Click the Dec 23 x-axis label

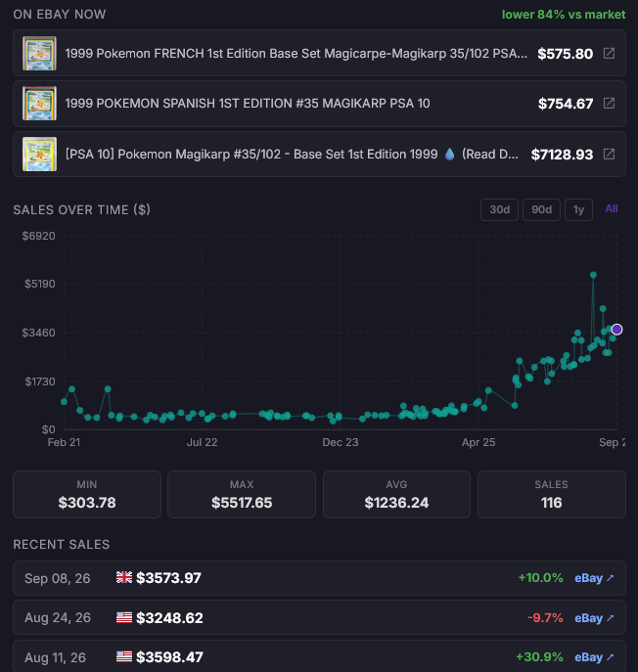341,442
